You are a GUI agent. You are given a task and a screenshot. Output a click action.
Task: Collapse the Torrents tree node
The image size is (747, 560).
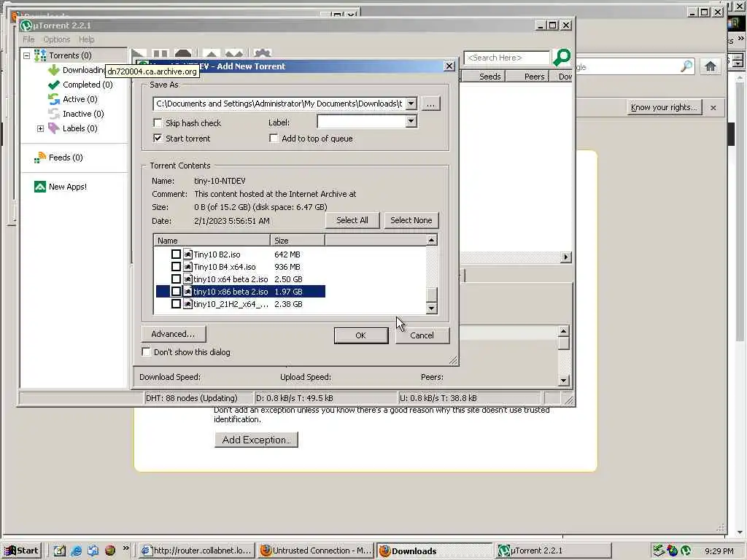pos(27,55)
